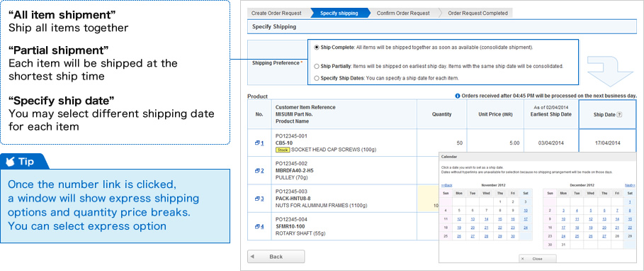Open item 3 window via its popup icon
644x271 pixels.
click(257, 199)
